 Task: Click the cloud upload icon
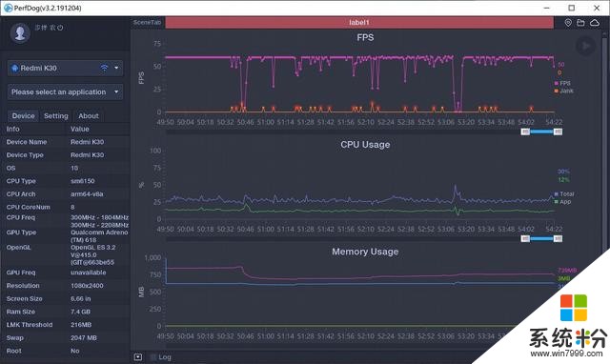click(x=595, y=23)
